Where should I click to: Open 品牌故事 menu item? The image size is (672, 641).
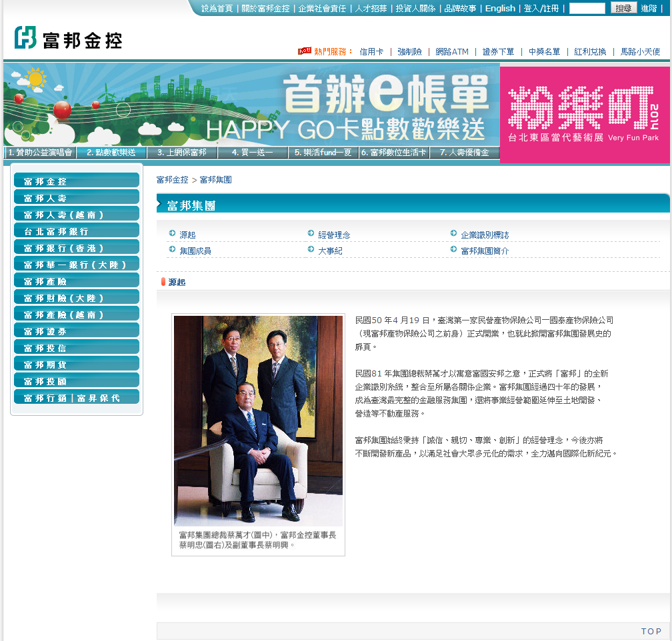click(460, 9)
